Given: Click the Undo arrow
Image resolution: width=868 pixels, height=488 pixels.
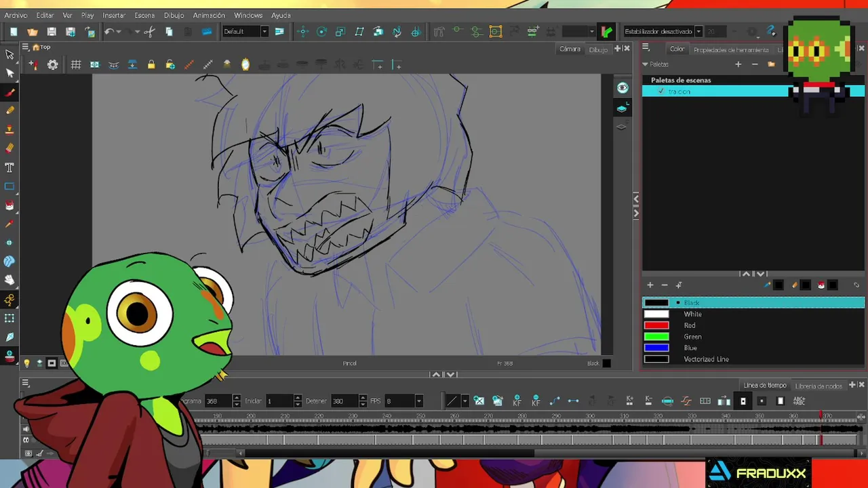Looking at the screenshot, I should click(108, 32).
